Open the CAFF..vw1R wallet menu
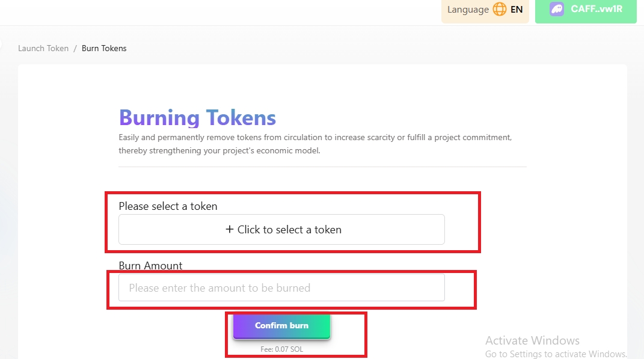This screenshot has width=644, height=359. [x=585, y=10]
